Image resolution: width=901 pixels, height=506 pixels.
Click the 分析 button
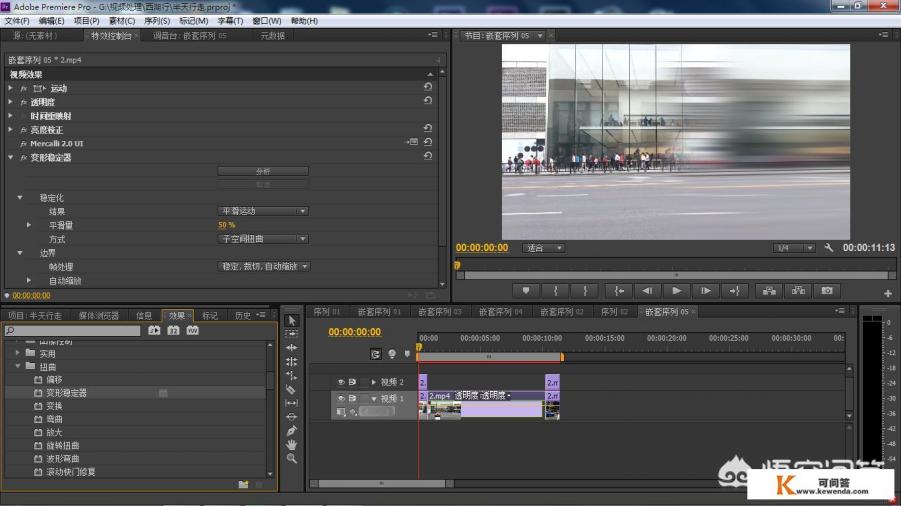[263, 171]
